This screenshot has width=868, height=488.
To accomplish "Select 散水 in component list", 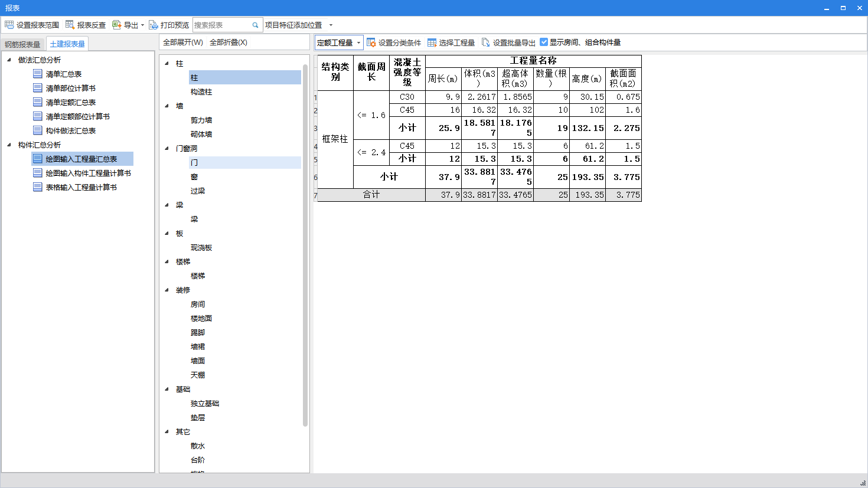I will (198, 446).
